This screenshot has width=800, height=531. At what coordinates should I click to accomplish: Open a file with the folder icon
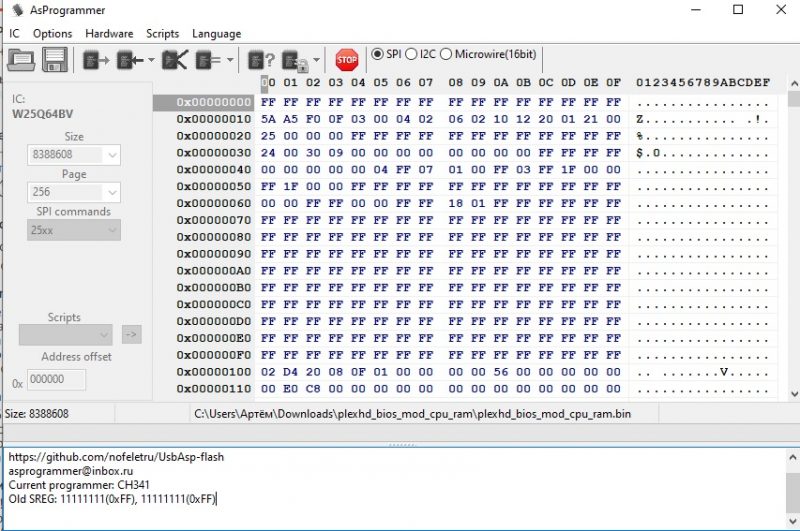pos(21,60)
